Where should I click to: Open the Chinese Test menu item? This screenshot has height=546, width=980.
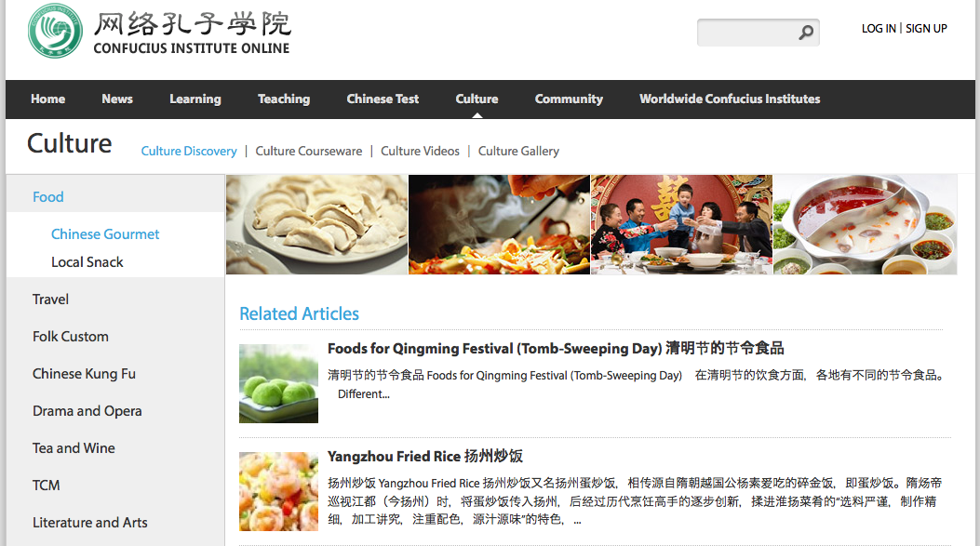[x=383, y=99]
